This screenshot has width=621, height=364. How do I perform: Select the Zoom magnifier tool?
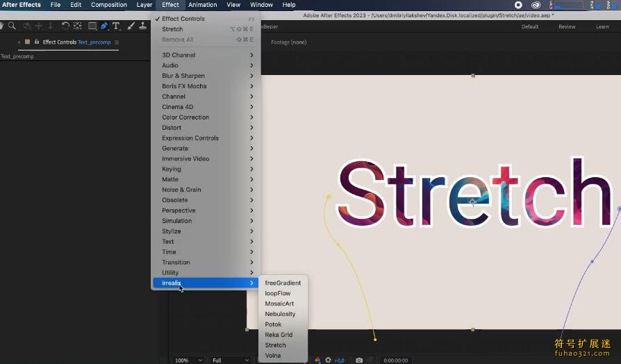click(x=12, y=26)
